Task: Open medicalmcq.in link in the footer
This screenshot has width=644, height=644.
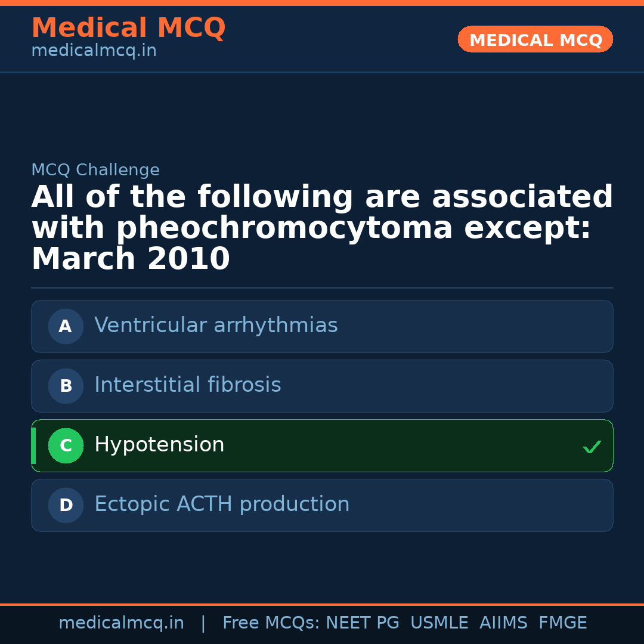Action: (x=121, y=623)
